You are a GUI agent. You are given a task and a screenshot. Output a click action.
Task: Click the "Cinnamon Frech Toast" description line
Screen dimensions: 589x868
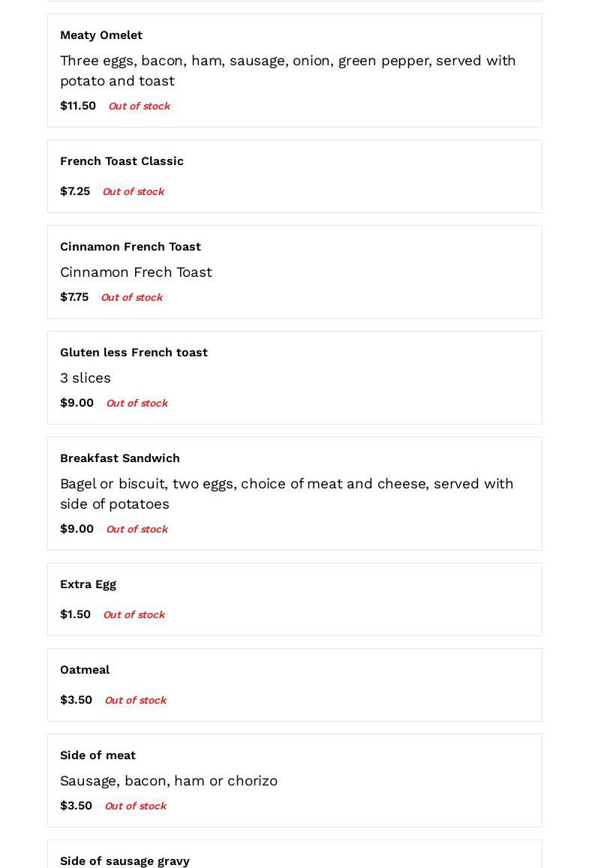click(136, 272)
